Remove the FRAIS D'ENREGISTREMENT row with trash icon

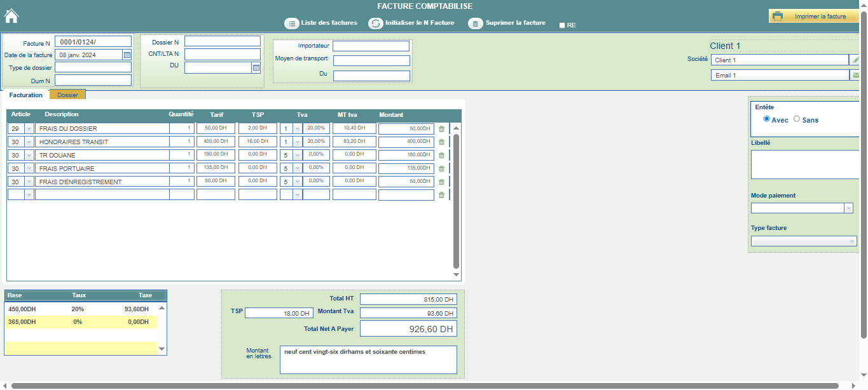pos(441,182)
